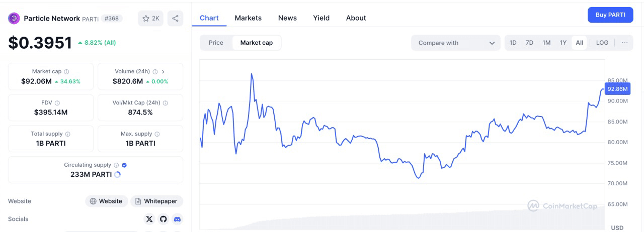Open the Yield tab

point(321,18)
